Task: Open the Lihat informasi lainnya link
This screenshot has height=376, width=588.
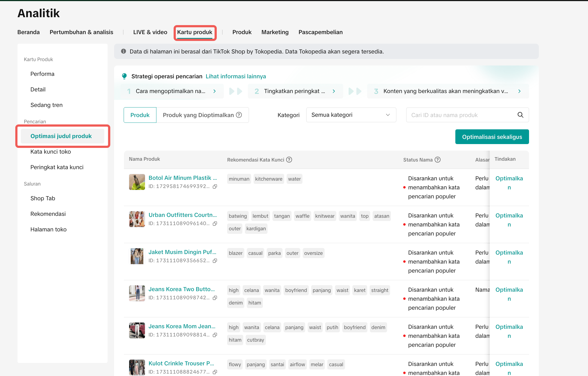Action: tap(236, 76)
